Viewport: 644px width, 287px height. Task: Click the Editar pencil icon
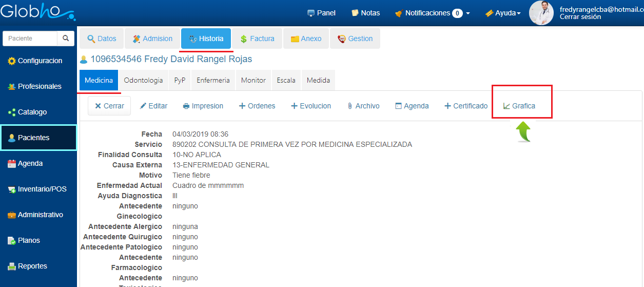(143, 106)
